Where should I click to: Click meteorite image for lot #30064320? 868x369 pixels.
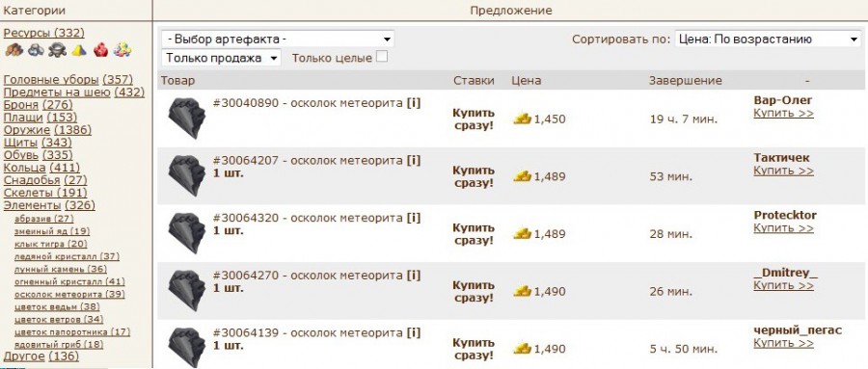[x=187, y=233]
